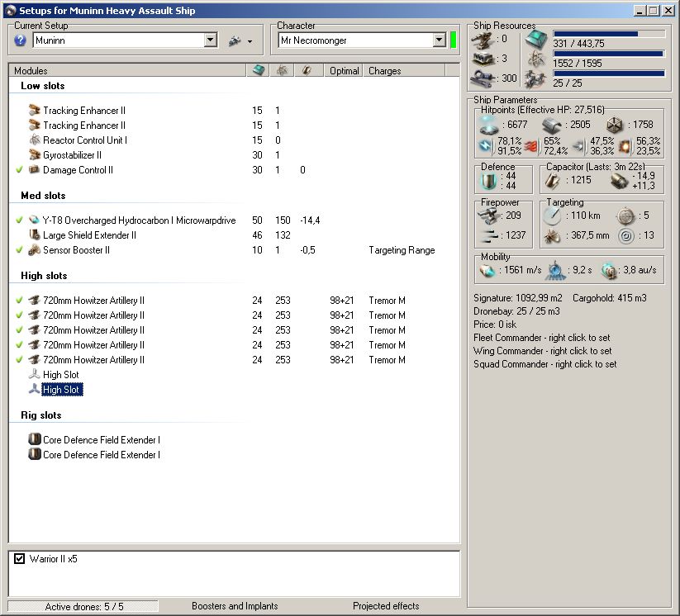Click the explosive resistance icon

(x=625, y=146)
